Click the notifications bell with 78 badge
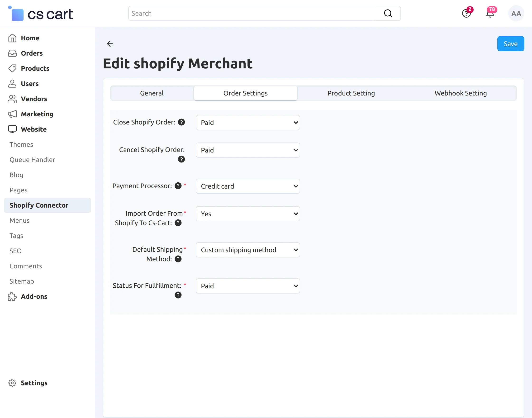The image size is (532, 418). click(490, 13)
